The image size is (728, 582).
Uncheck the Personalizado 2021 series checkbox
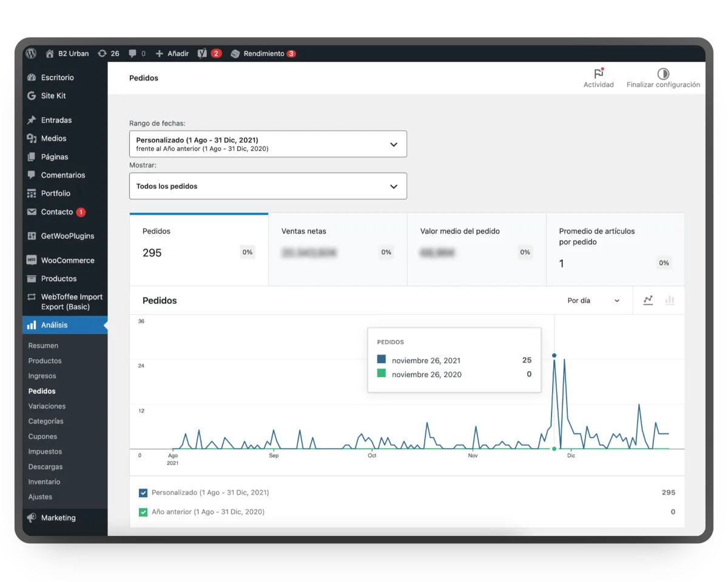[143, 492]
